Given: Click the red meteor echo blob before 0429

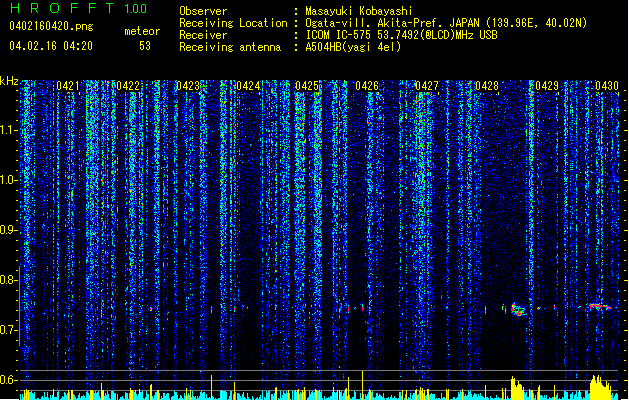Looking at the screenshot, I should [518, 309].
